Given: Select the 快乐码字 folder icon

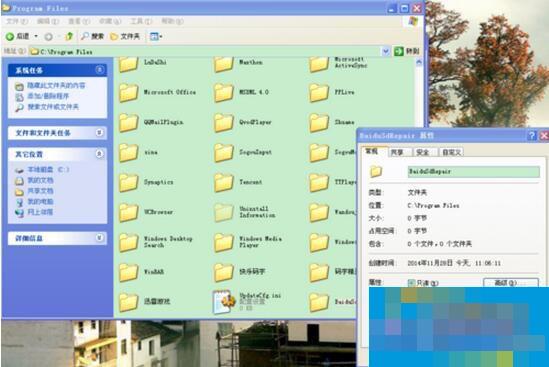Looking at the screenshot, I should 223,272.
